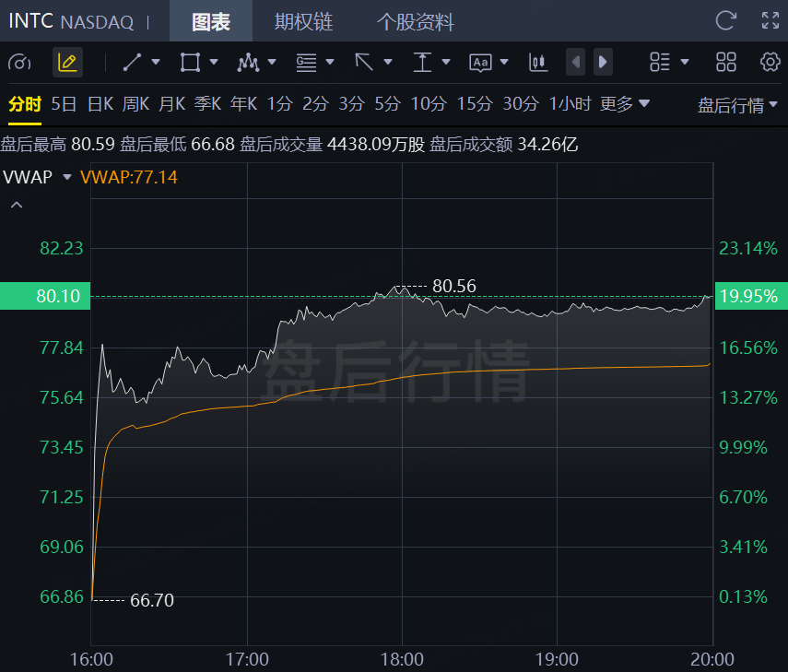
Task: Select the 1小时 timeframe
Action: tap(570, 104)
